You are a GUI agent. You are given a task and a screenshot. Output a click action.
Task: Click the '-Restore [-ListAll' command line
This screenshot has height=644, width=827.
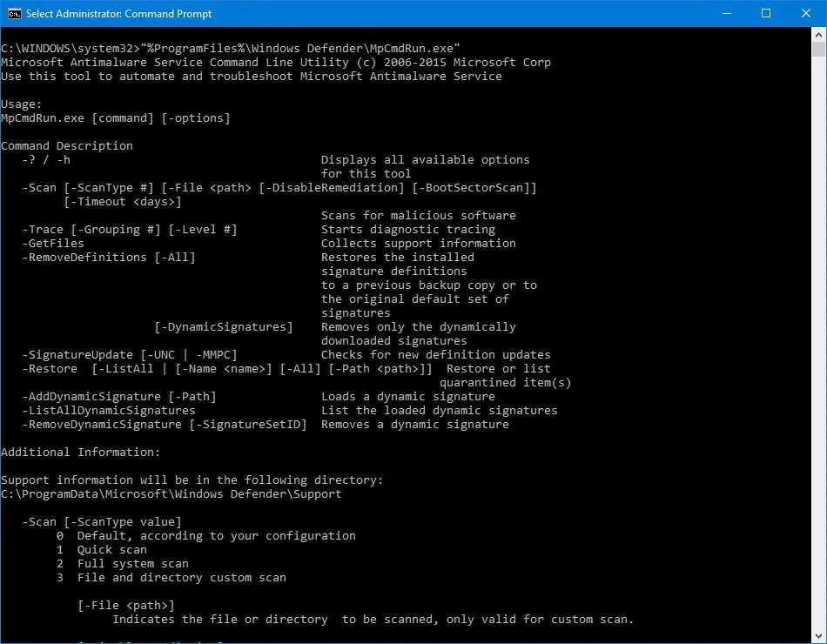pyautogui.click(x=227, y=369)
